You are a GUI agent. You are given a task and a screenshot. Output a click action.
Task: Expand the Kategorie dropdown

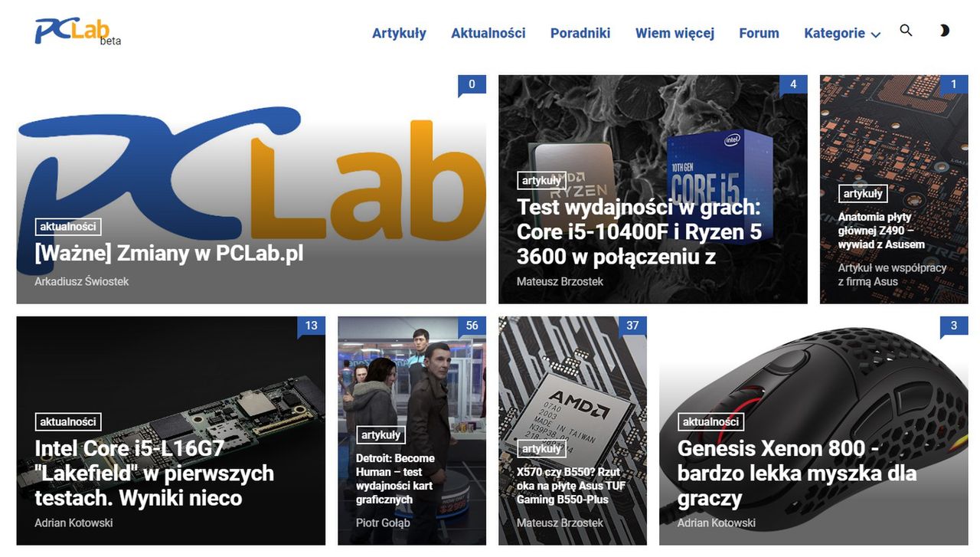[x=842, y=33]
